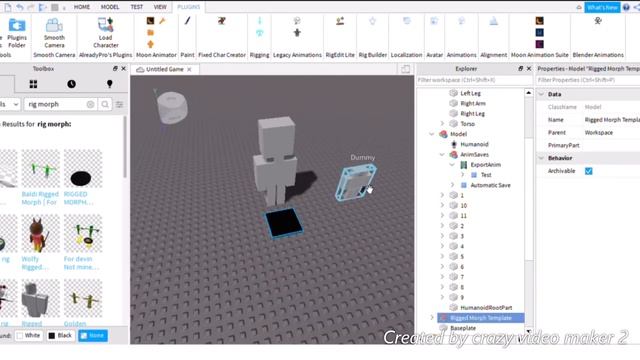
Task: Set Toolbox background to None
Action: [93, 336]
